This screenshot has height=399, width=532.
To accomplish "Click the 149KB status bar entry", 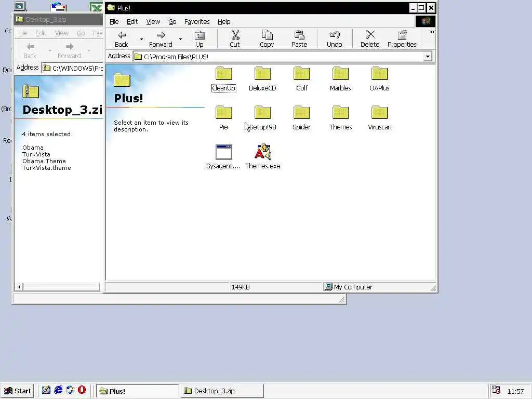I will [275, 287].
